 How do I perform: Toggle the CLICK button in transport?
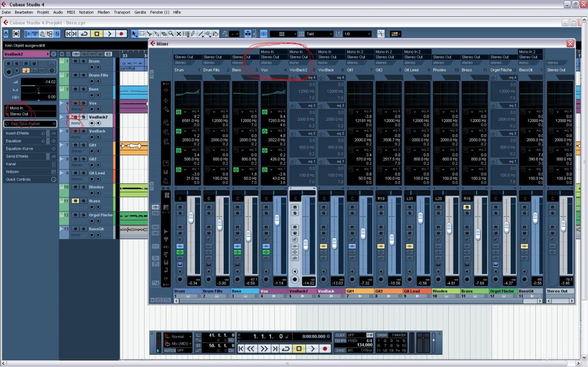pyautogui.click(x=340, y=335)
